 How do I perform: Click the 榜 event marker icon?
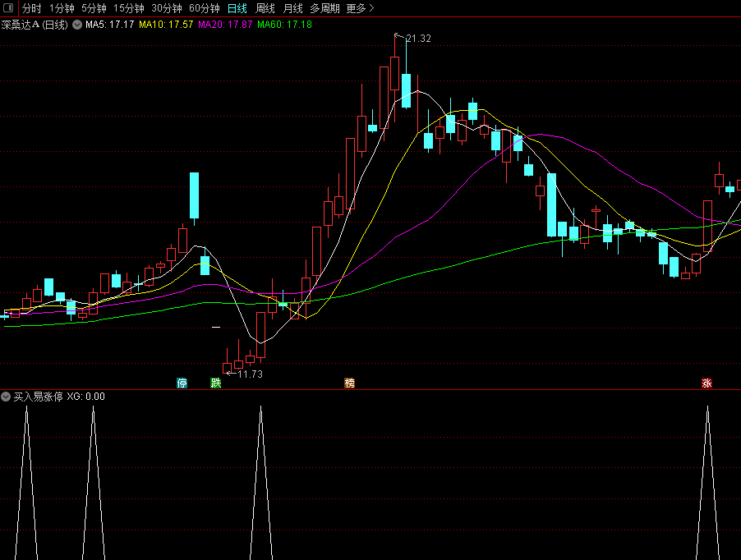(349, 383)
